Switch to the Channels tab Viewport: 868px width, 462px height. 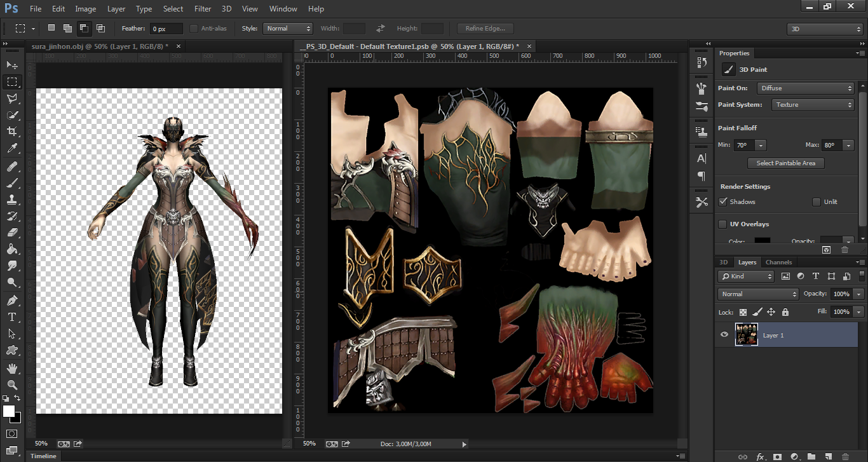point(778,262)
